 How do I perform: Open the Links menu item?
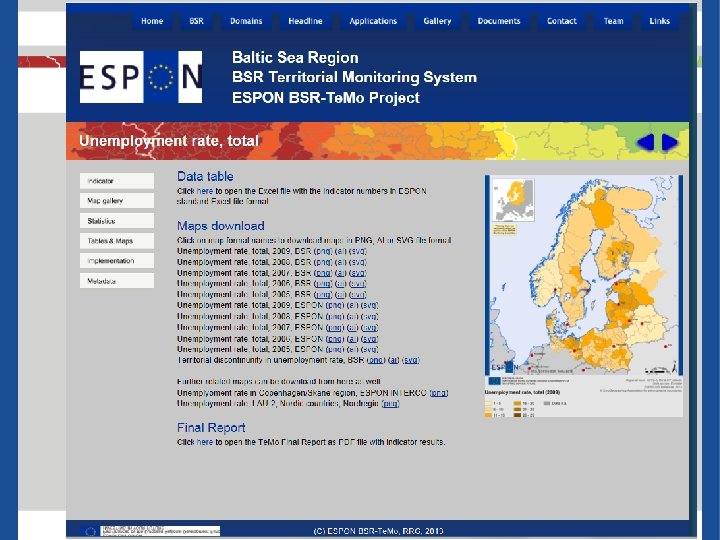(x=659, y=21)
